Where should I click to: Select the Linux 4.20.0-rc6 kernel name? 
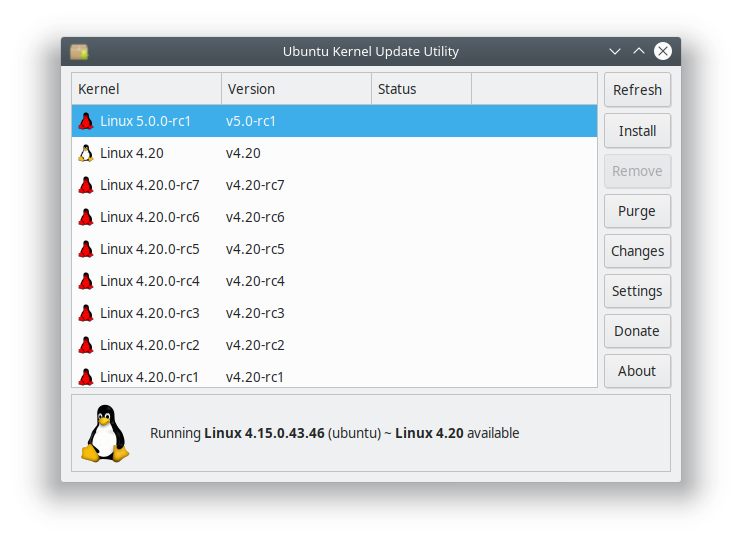tap(150, 217)
